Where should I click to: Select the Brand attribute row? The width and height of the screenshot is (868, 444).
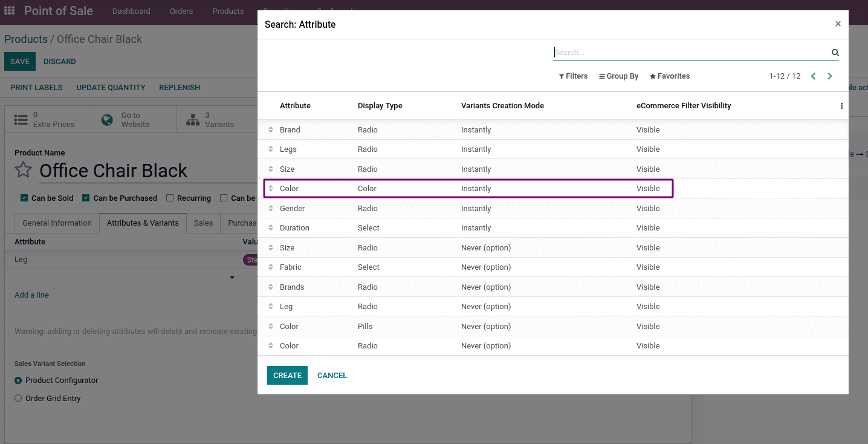click(x=552, y=130)
